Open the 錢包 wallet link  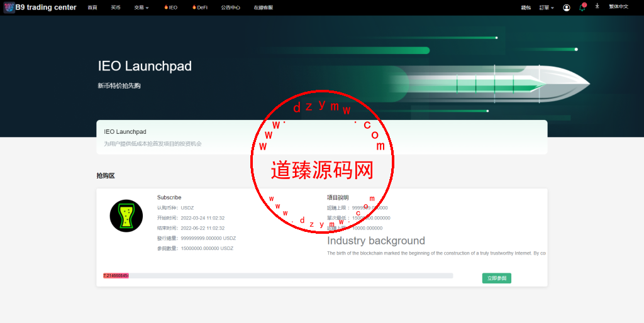click(526, 8)
